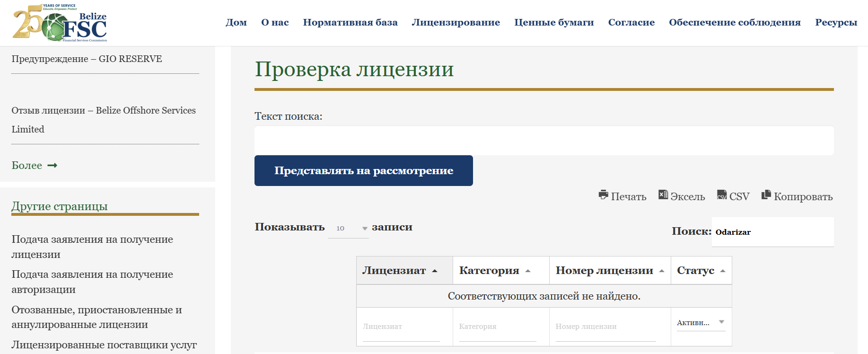Click the Категория filter input
868x354 pixels.
(x=498, y=327)
